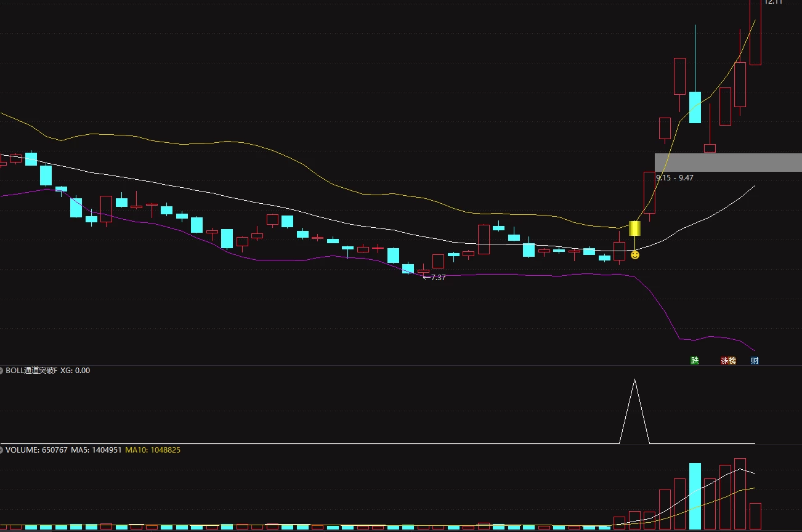Open BOLL通道突破F indicator settings icon
The image size is (802, 532).
(x=2, y=371)
